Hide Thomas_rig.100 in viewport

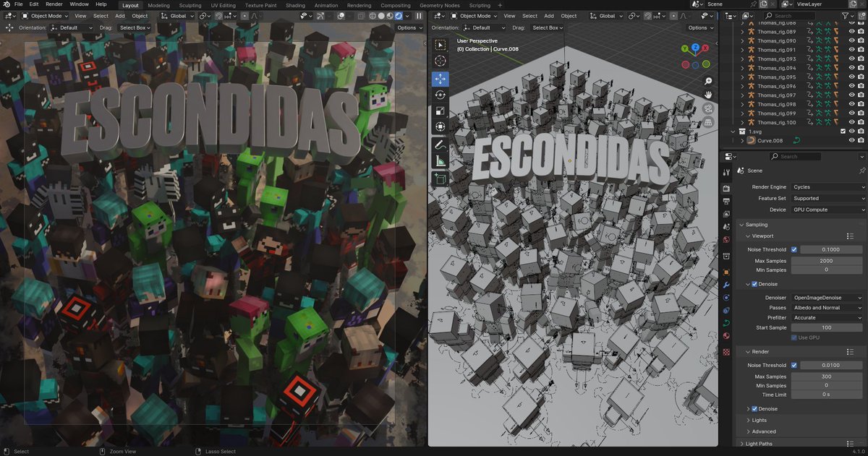[851, 122]
